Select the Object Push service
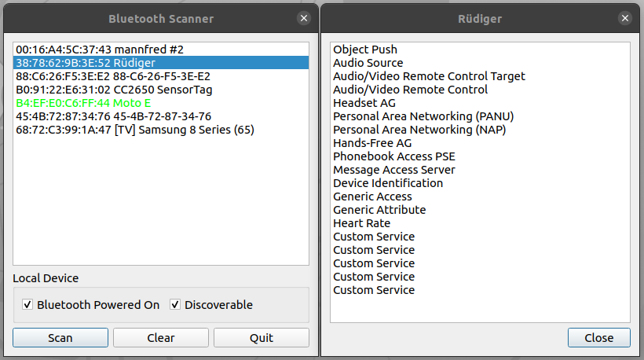Image resolution: width=644 pixels, height=360 pixels. tap(365, 50)
